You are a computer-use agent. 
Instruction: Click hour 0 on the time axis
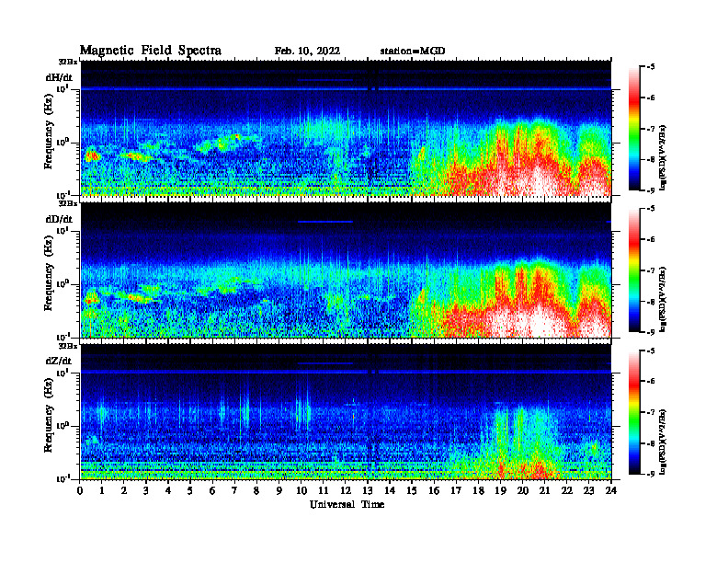pyautogui.click(x=80, y=490)
